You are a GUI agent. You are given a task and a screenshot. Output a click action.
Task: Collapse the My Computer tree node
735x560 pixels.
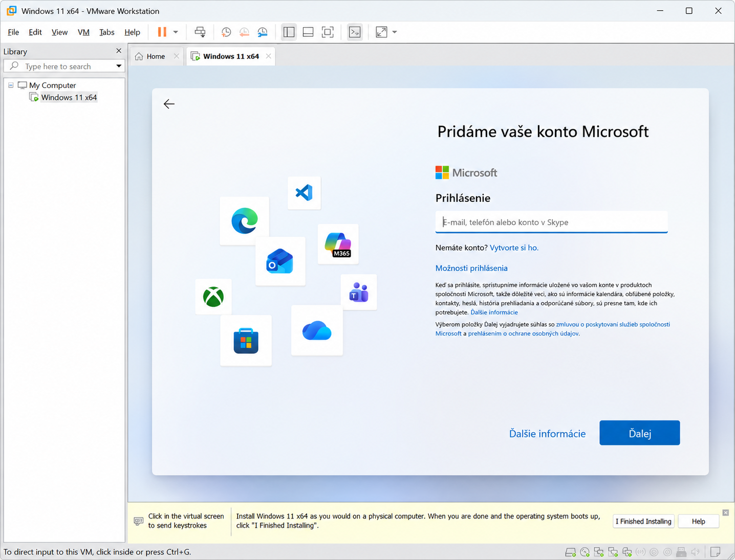[x=11, y=85]
